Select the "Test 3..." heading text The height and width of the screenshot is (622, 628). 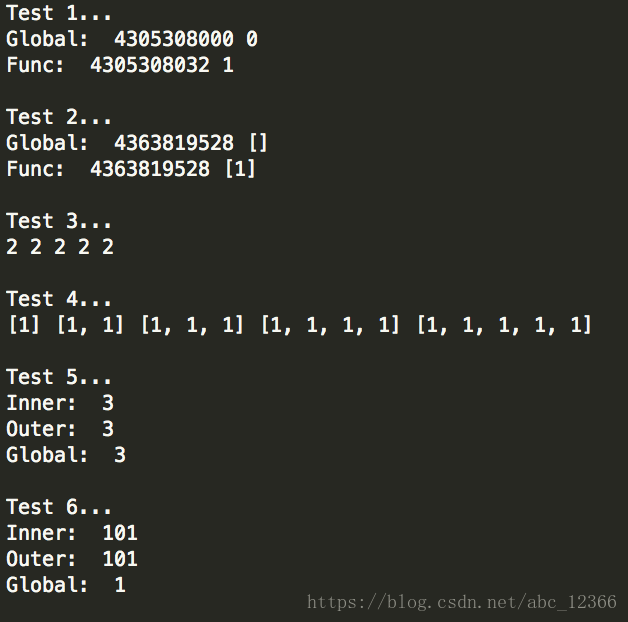pos(59,221)
